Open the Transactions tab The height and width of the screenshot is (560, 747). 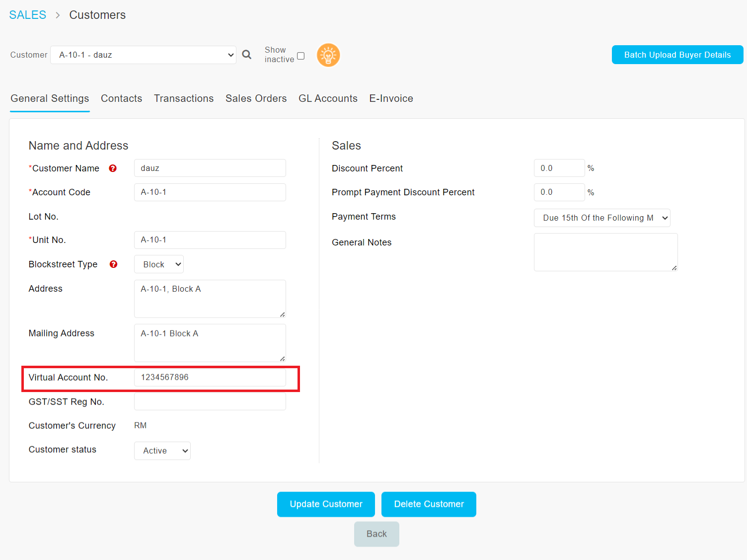coord(184,98)
